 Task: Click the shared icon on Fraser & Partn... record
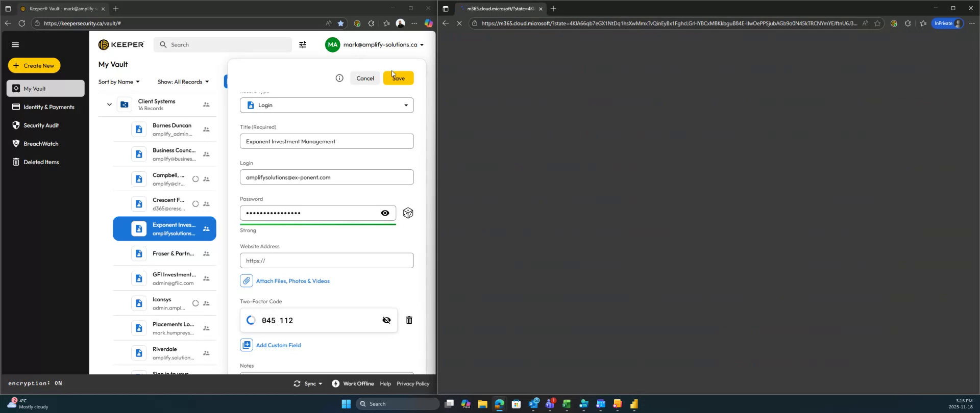(x=206, y=253)
